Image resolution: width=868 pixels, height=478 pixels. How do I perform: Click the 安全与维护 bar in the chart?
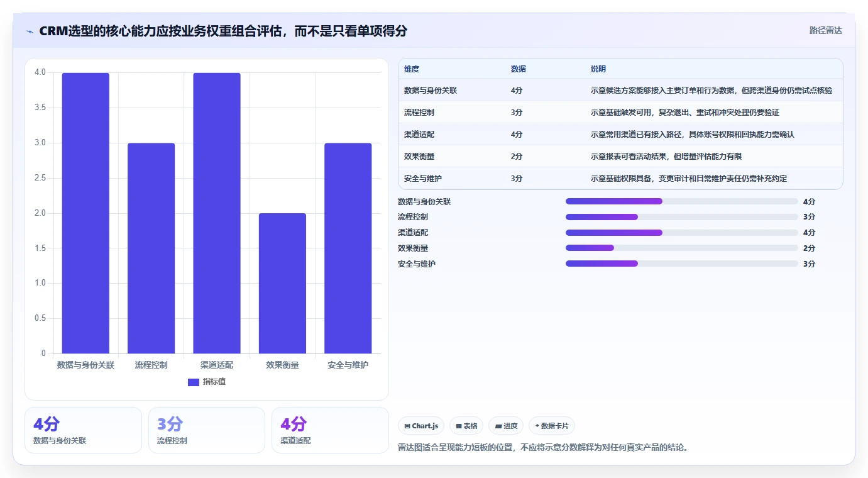click(348, 248)
